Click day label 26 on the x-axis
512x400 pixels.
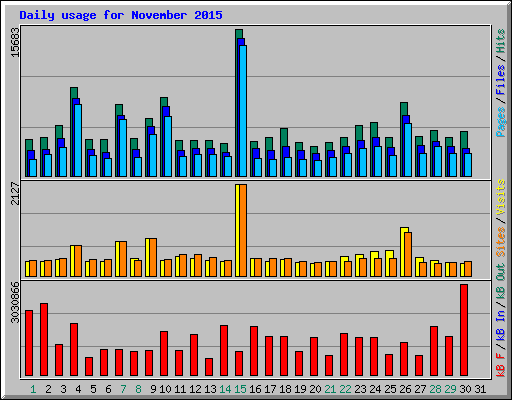(x=405, y=389)
